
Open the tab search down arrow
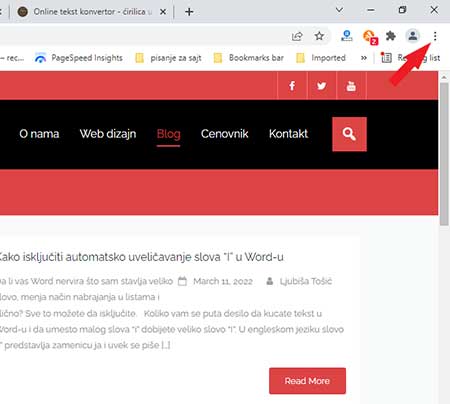tap(339, 10)
